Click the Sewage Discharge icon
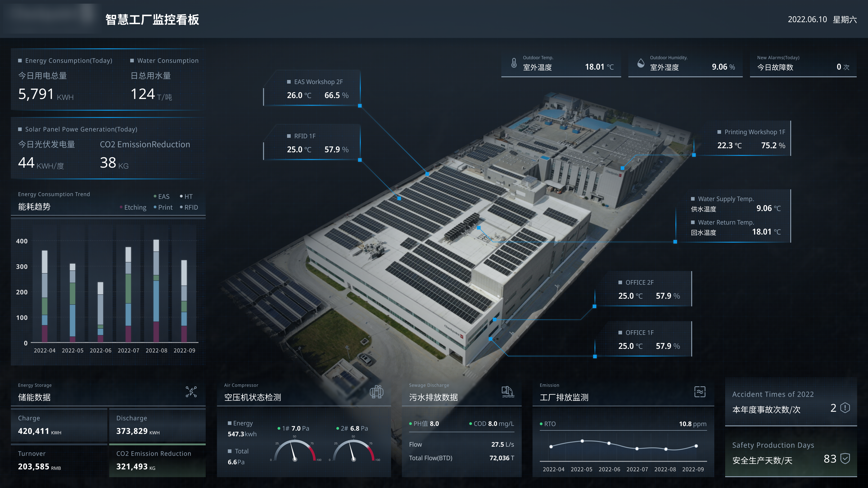 click(x=507, y=392)
